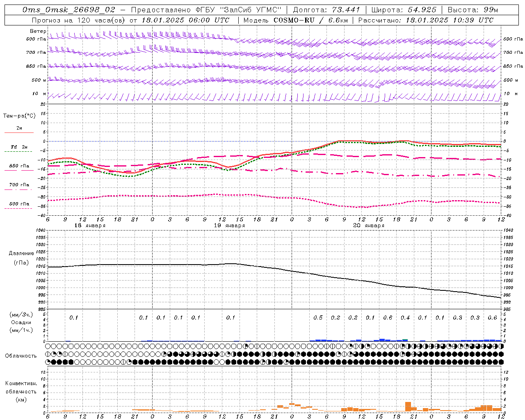The height and width of the screenshot is (420, 525).
Task: Click the (гПа) unit label under Давление
Action: [x=21, y=262]
